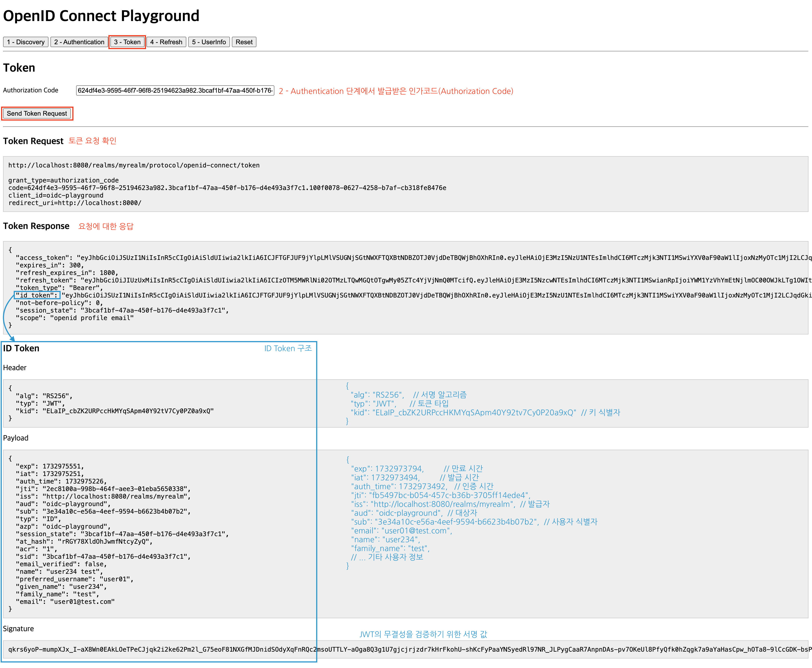Click the Payload section label
Screen dimensions: 812x668
click(x=16, y=438)
